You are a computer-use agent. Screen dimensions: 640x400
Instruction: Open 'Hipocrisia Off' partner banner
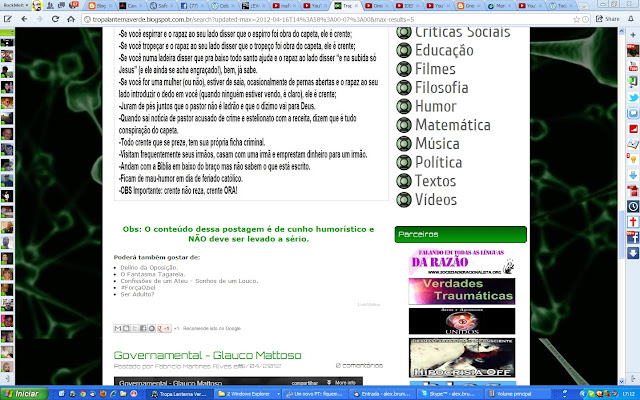pos(462,358)
